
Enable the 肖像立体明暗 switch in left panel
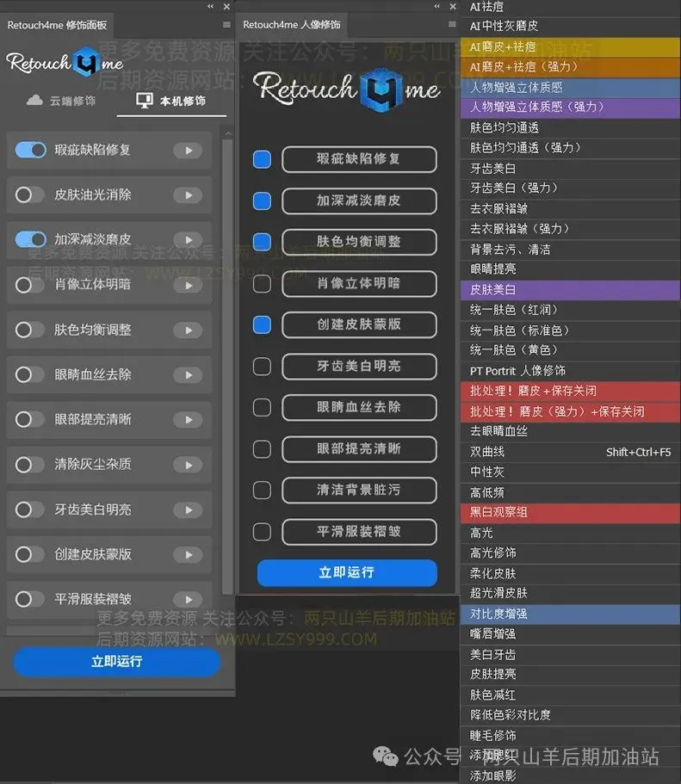[29, 285]
